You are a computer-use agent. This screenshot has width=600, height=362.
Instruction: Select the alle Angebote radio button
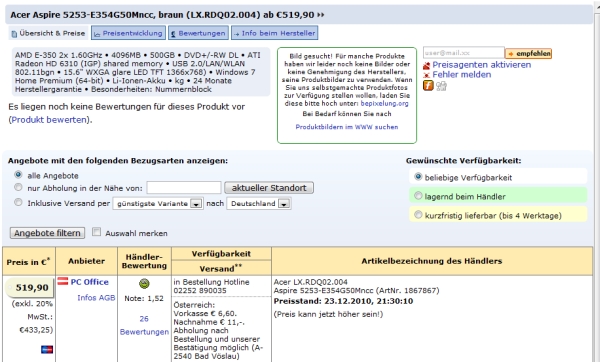18,175
